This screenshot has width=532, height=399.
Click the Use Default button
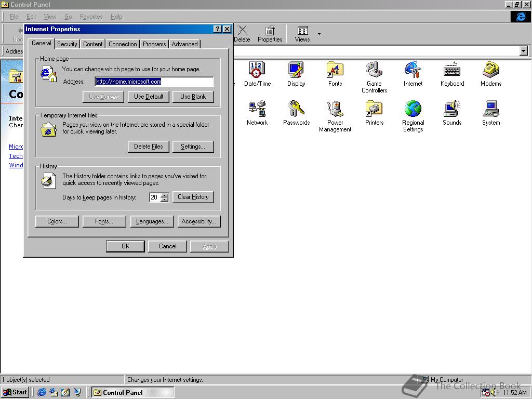(149, 97)
